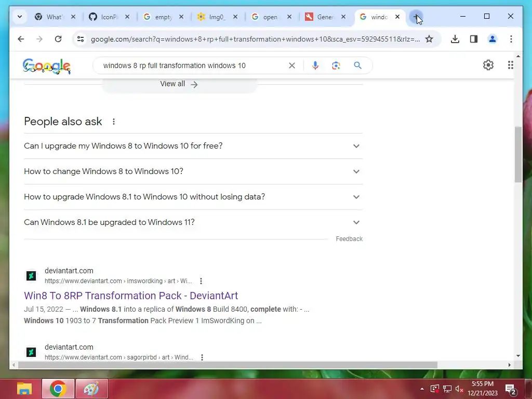Expand "without losing data" question
This screenshot has height=399, width=532.
193,197
